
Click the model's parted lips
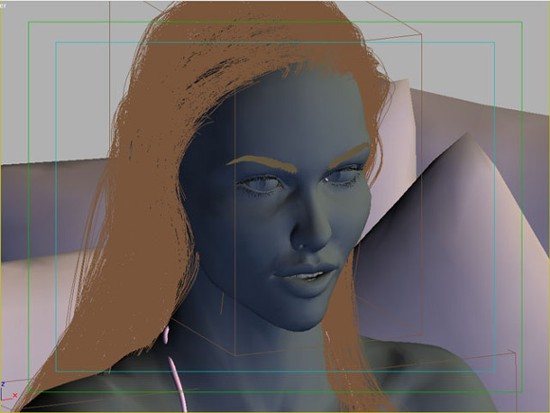coord(304,275)
